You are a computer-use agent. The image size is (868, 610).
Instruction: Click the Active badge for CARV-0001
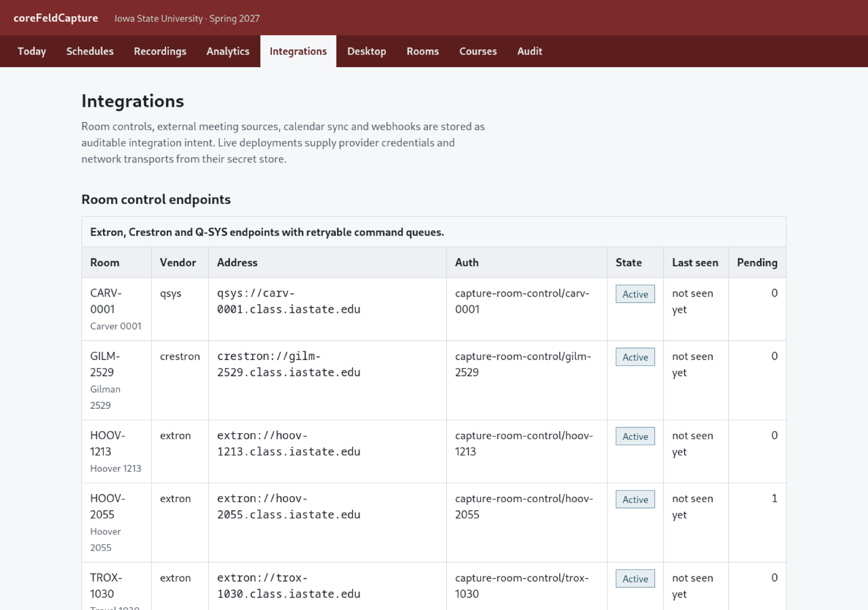click(635, 294)
